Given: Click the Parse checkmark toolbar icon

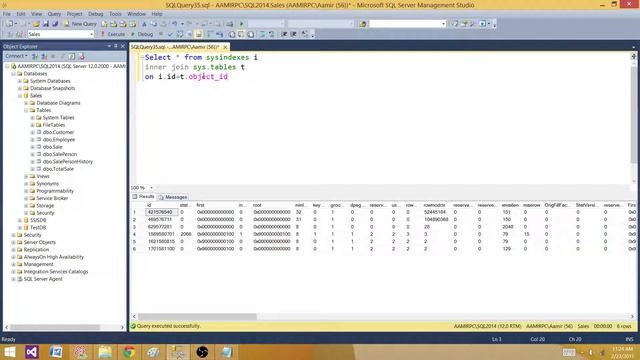Looking at the screenshot, I should pyautogui.click(x=170, y=34).
